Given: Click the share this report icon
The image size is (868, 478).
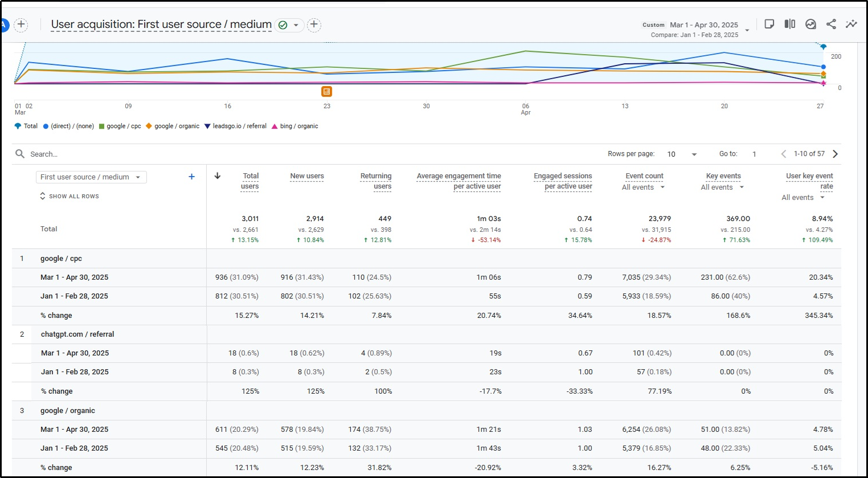Looking at the screenshot, I should click(831, 24).
